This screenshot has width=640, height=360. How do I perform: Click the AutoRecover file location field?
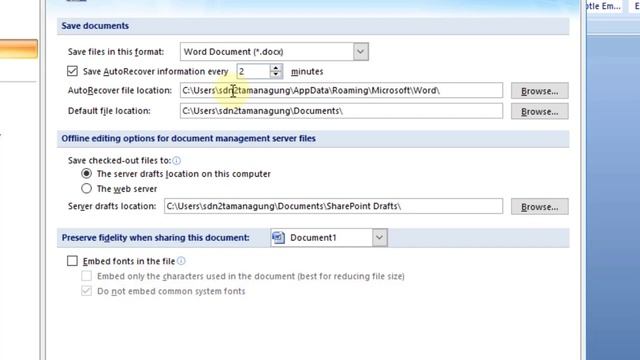[x=341, y=90]
